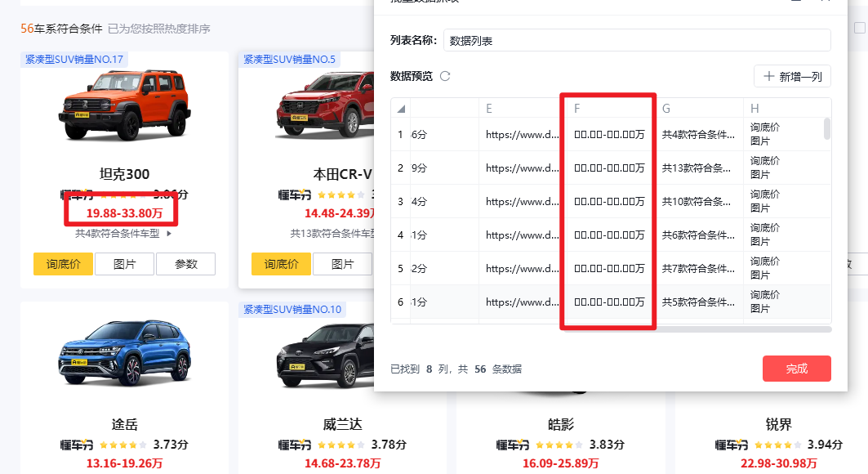
Task: Click row 3 cell 共10款符合条
Action: (x=697, y=202)
